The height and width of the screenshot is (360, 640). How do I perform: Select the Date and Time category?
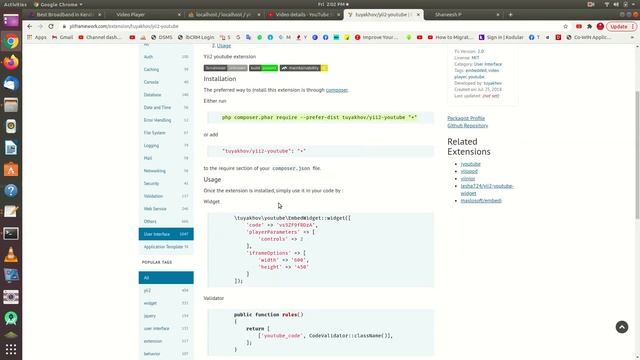[x=166, y=107]
